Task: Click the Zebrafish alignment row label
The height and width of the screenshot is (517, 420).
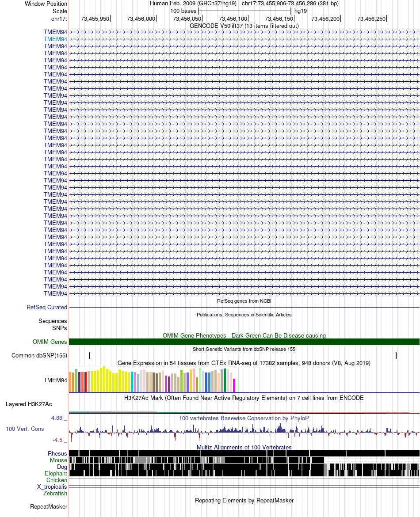Action: coord(55,493)
